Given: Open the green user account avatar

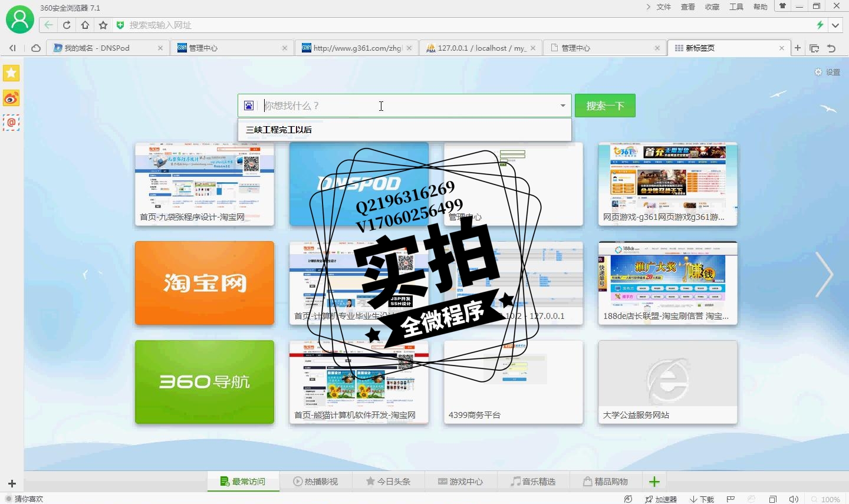Looking at the screenshot, I should [x=19, y=19].
